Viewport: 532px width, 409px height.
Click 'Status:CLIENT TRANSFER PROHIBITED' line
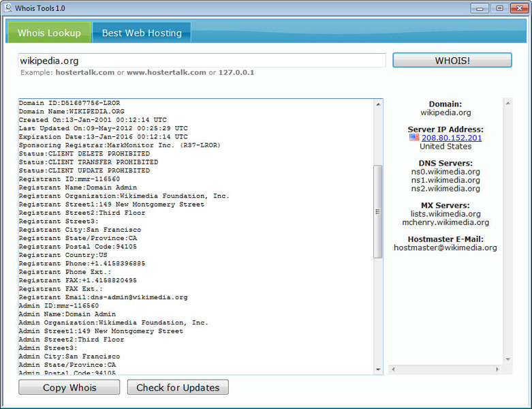coord(89,162)
